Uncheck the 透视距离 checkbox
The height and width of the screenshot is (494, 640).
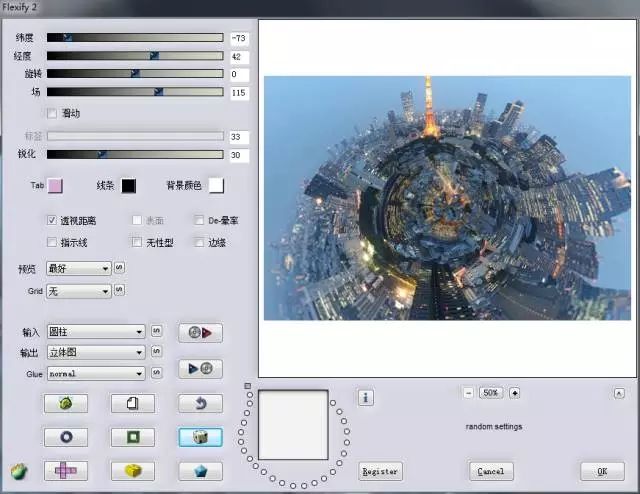click(x=52, y=219)
